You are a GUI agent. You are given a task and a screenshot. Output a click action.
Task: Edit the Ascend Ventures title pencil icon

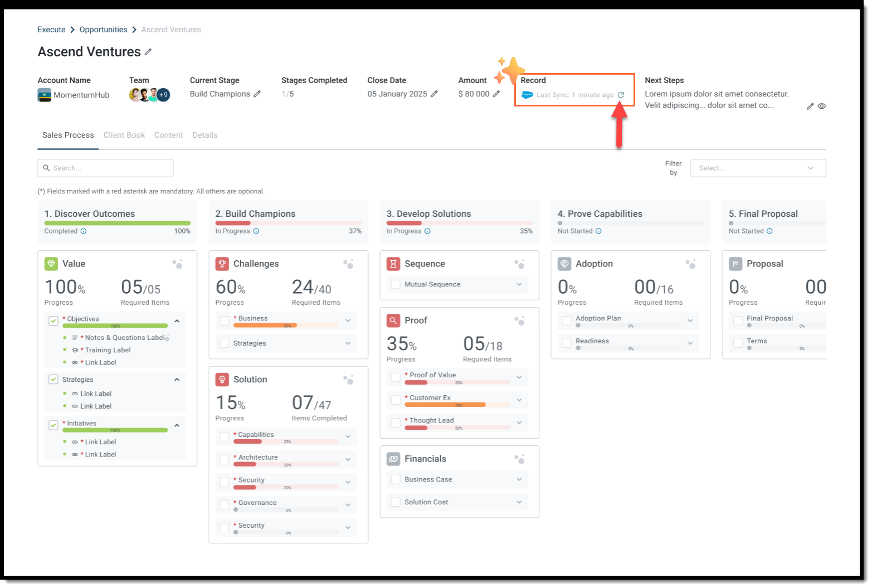pyautogui.click(x=148, y=52)
